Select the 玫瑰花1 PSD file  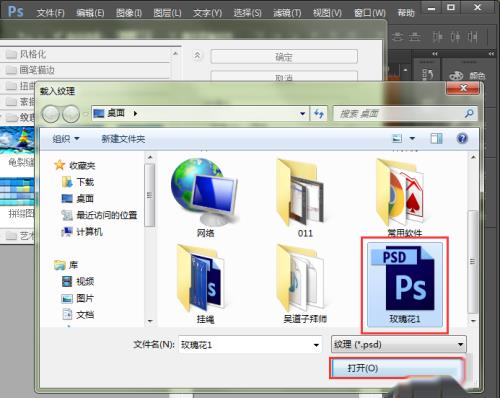click(405, 284)
